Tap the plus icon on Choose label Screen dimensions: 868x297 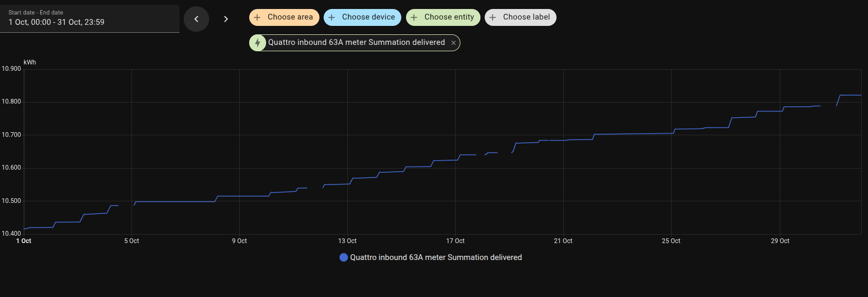(493, 17)
